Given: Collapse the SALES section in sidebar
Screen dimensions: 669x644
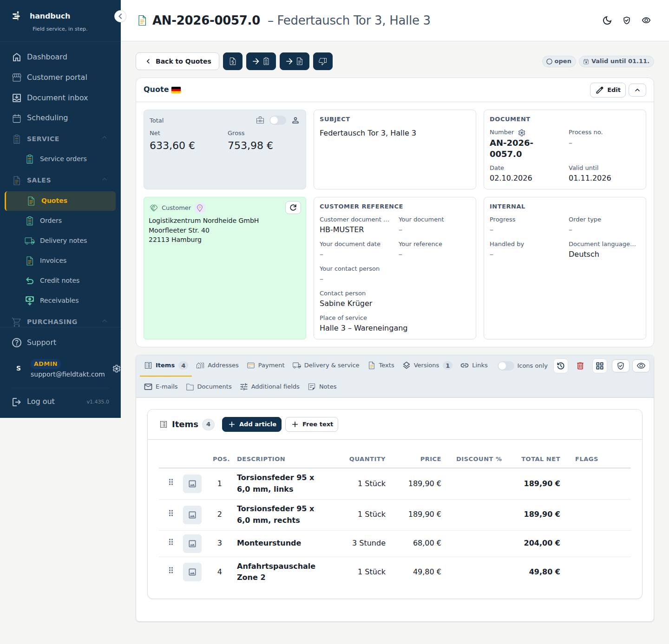Looking at the screenshot, I should click(x=105, y=180).
